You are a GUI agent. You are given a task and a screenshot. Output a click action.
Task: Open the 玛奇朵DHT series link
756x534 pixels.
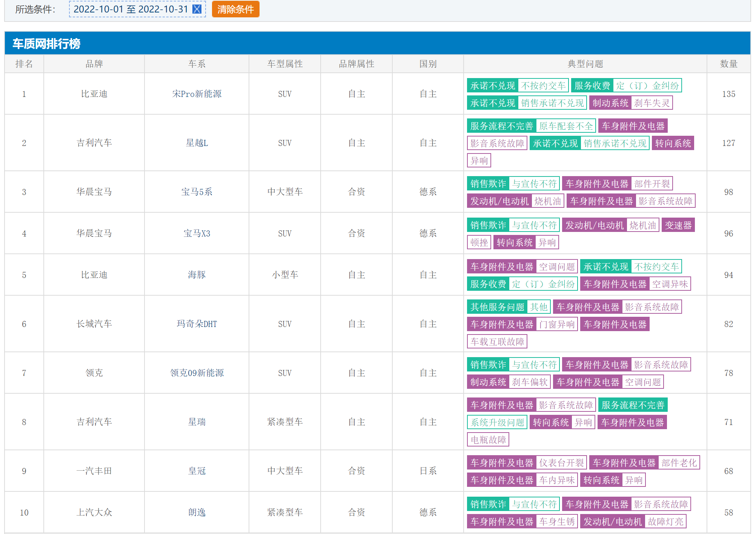[x=197, y=324]
